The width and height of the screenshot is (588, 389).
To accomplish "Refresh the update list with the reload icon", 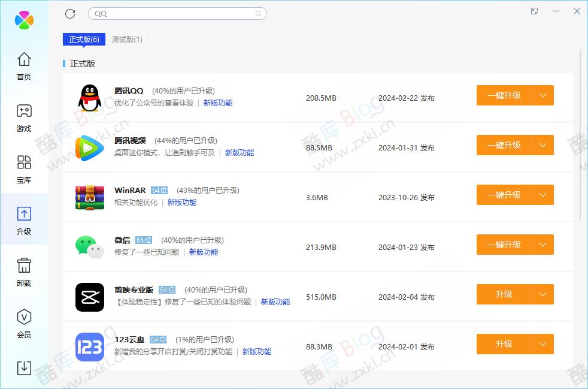I will coord(69,13).
